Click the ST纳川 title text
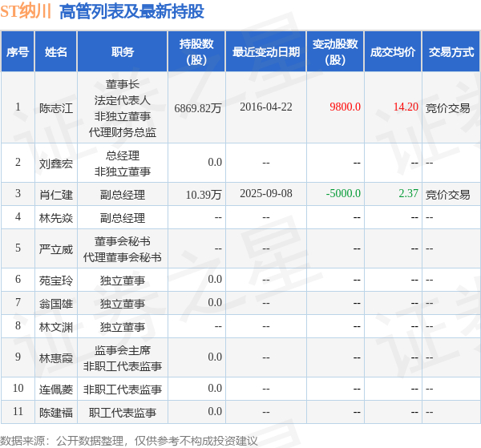481x448 pixels. click(x=26, y=11)
